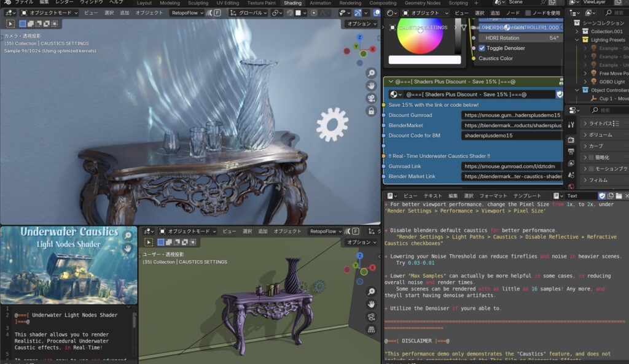Switch to the Sculpting workspace tab

(x=198, y=3)
